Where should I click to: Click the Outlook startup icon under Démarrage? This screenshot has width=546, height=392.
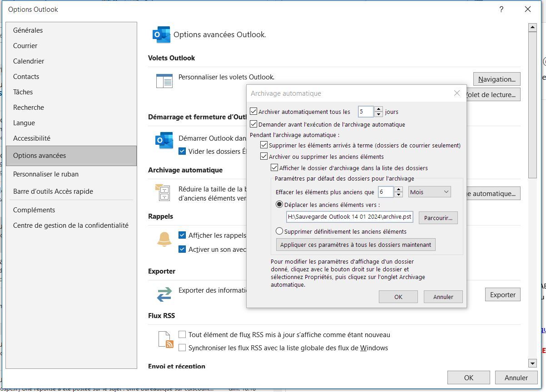(164, 140)
